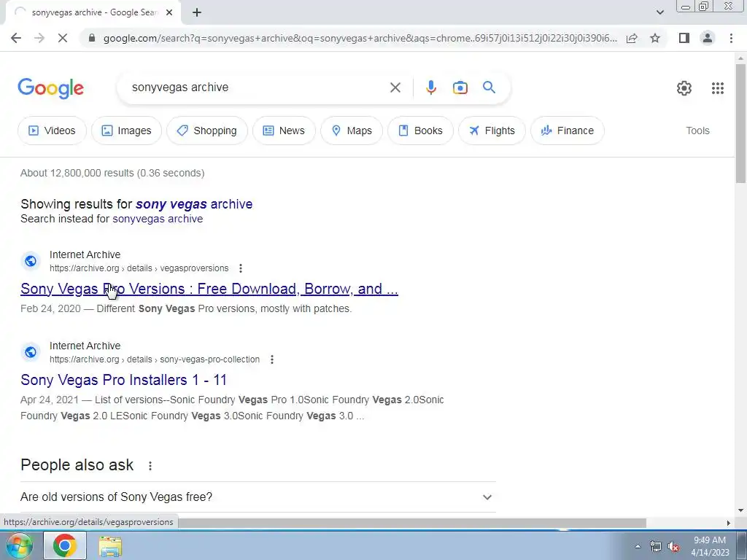Stop loading the page
The width and height of the screenshot is (747, 560).
(x=63, y=38)
